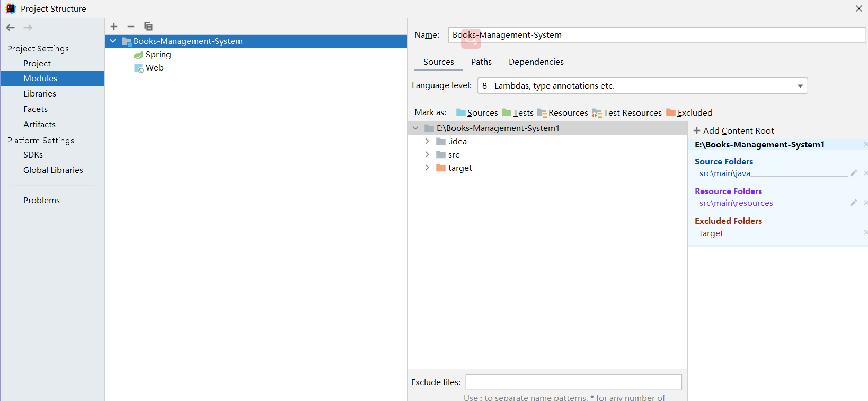Select Books-Management-System module in tree
Viewport: 868px width, 401px height.
point(256,41)
